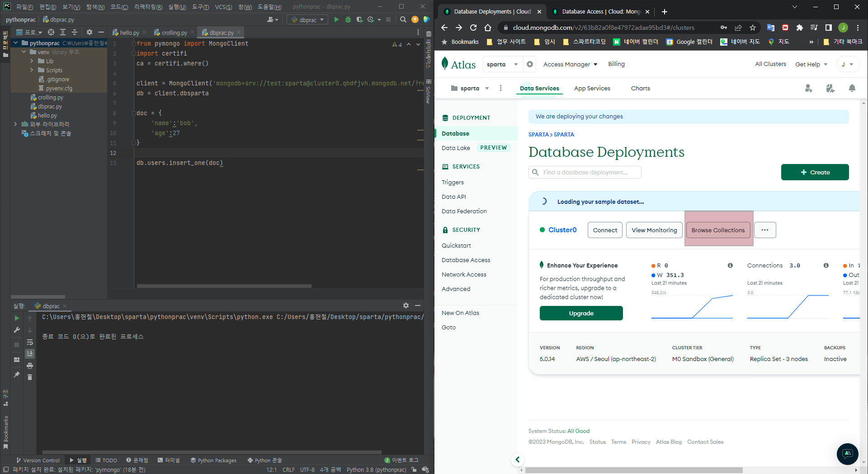This screenshot has height=474, width=868.
Task: Click the Atlas page horizontal scrollbar
Action: 634,470
